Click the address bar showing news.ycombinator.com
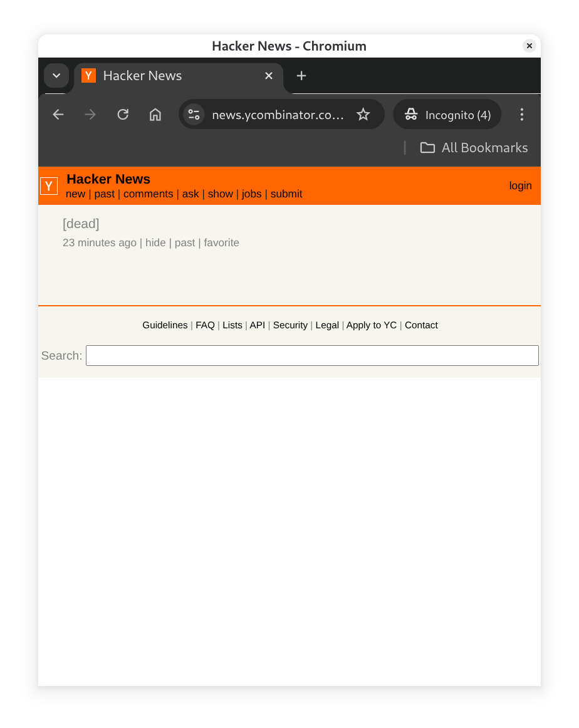The height and width of the screenshot is (728, 579). coord(278,114)
